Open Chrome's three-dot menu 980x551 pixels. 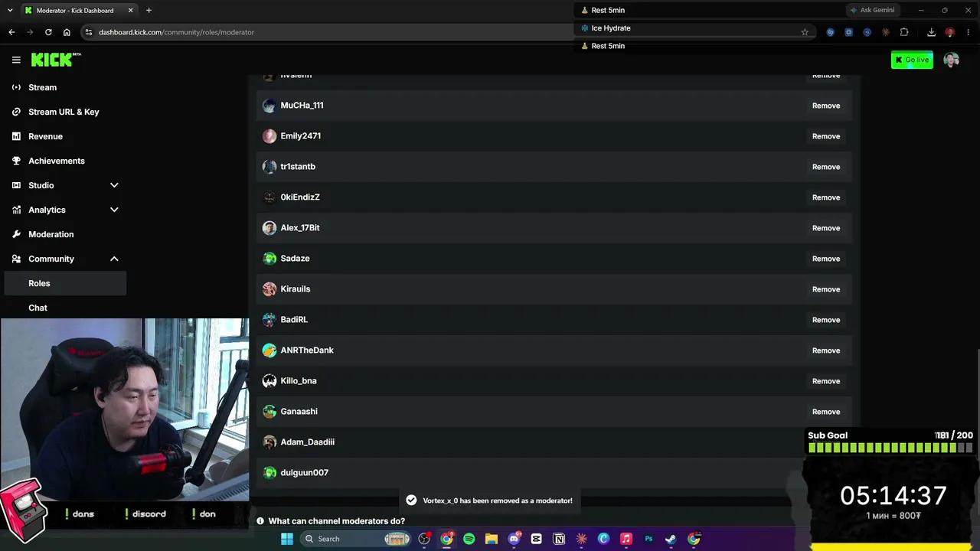pyautogui.click(x=969, y=32)
